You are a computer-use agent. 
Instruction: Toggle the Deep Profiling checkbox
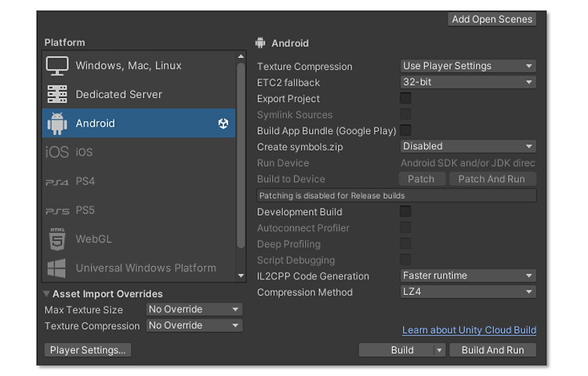[x=405, y=243]
